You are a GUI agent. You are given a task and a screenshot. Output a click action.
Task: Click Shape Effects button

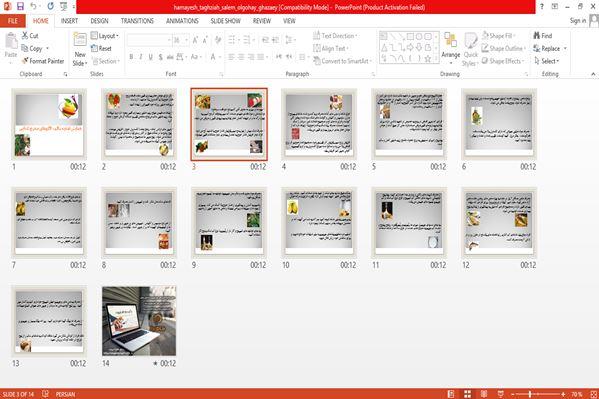tap(503, 61)
